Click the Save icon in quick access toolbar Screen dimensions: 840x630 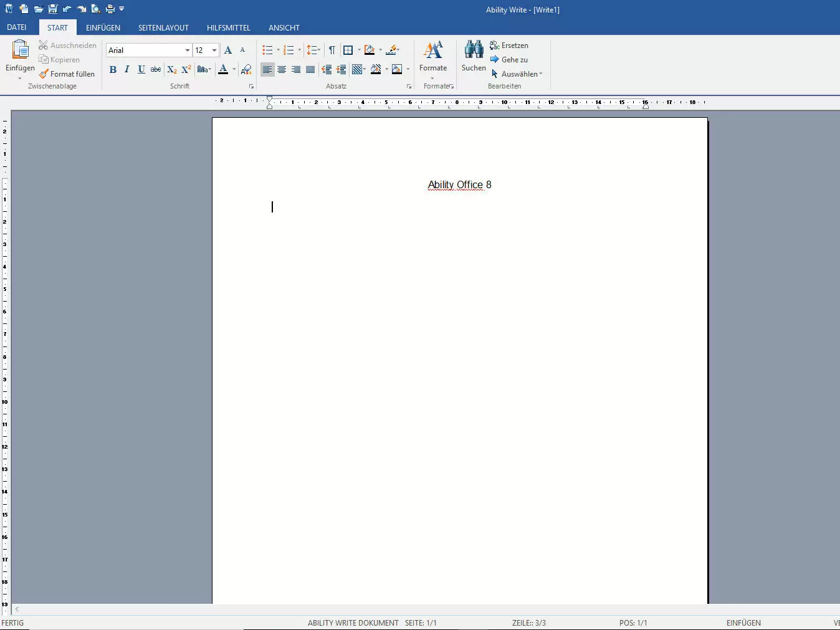52,9
